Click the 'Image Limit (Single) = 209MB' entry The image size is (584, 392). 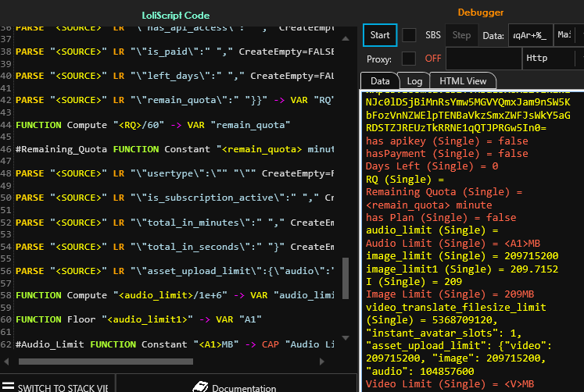450,294
